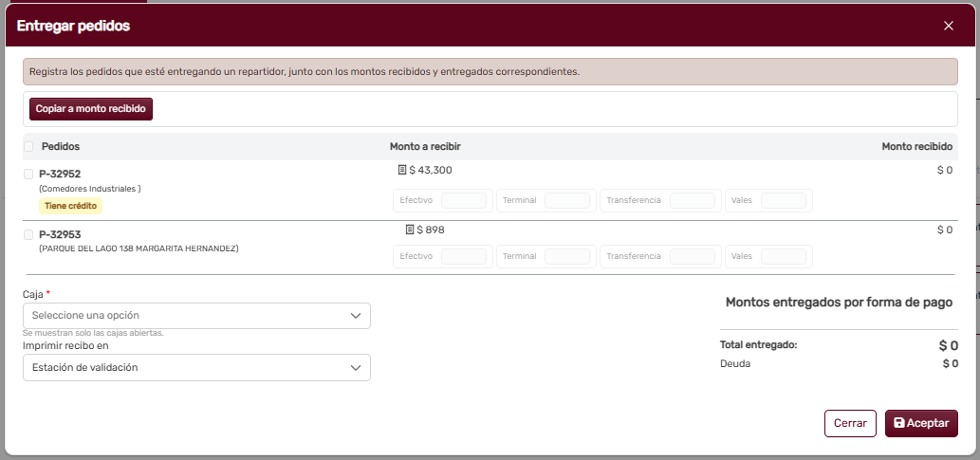The image size is (980, 460).
Task: Click the receipt icon beside $ 43,300
Action: click(402, 171)
